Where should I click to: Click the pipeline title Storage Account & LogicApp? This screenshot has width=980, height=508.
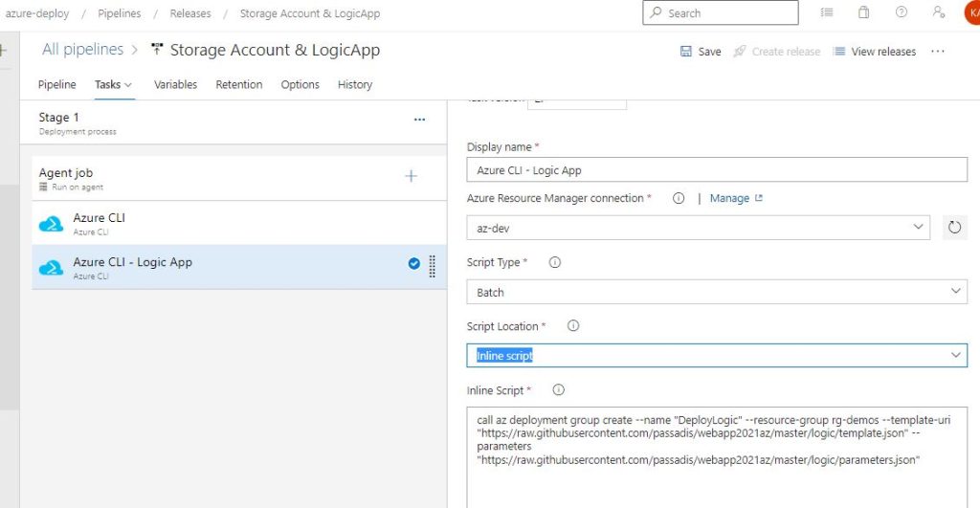[275, 50]
